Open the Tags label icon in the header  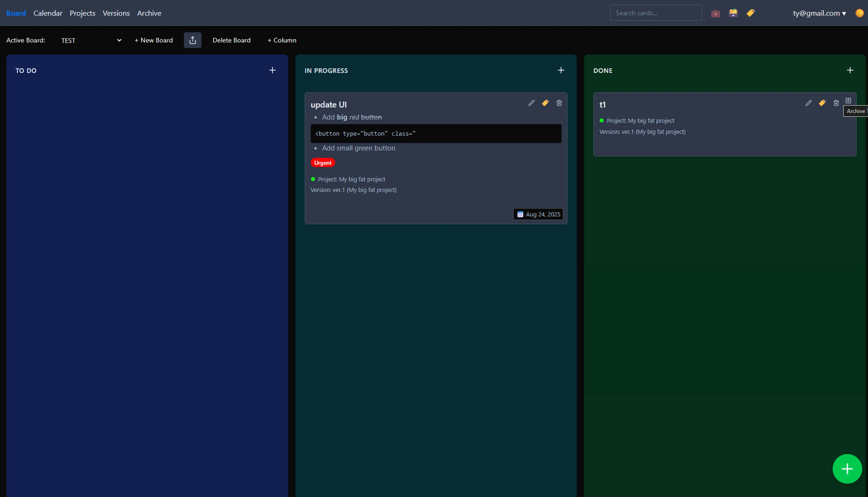(x=751, y=13)
